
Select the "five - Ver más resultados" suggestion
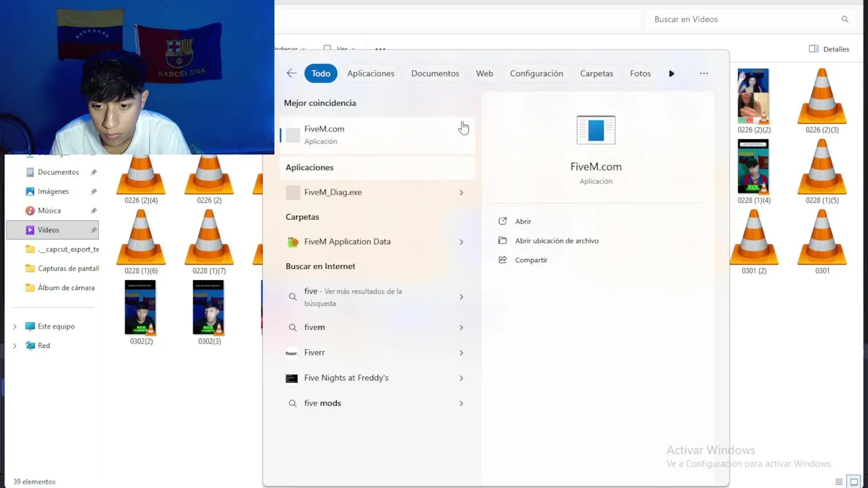(377, 297)
